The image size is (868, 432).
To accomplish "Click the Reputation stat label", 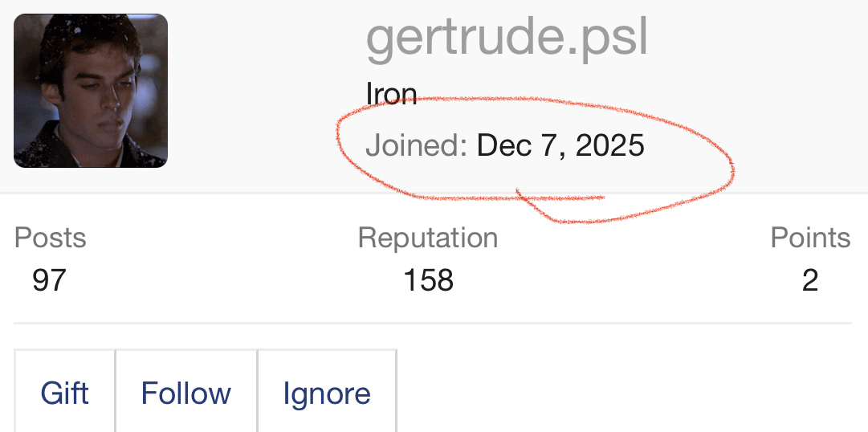I will pyautogui.click(x=428, y=238).
